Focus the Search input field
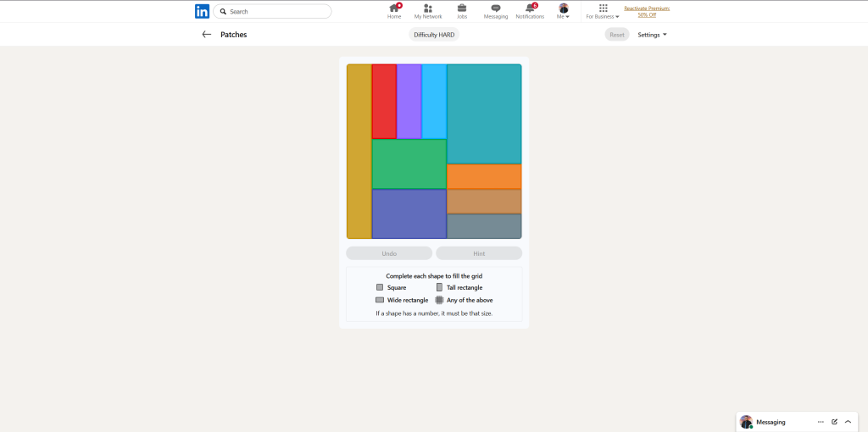This screenshot has height=432, width=868. pyautogui.click(x=272, y=11)
